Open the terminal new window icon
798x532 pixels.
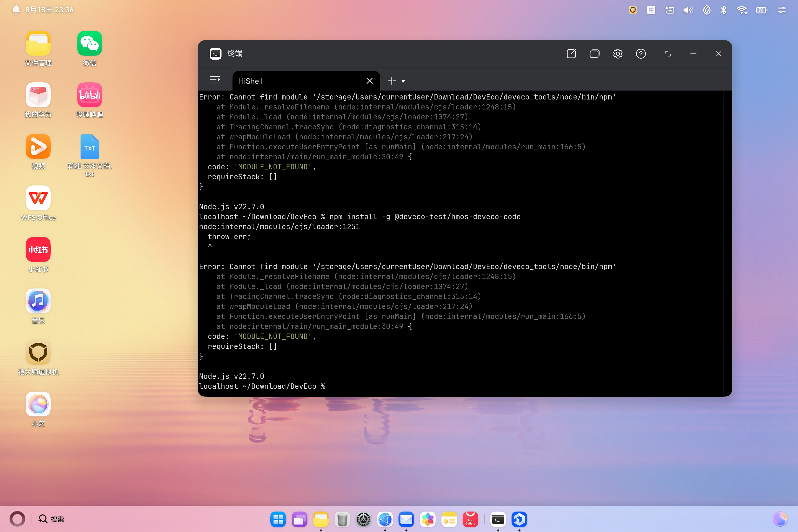(x=571, y=54)
